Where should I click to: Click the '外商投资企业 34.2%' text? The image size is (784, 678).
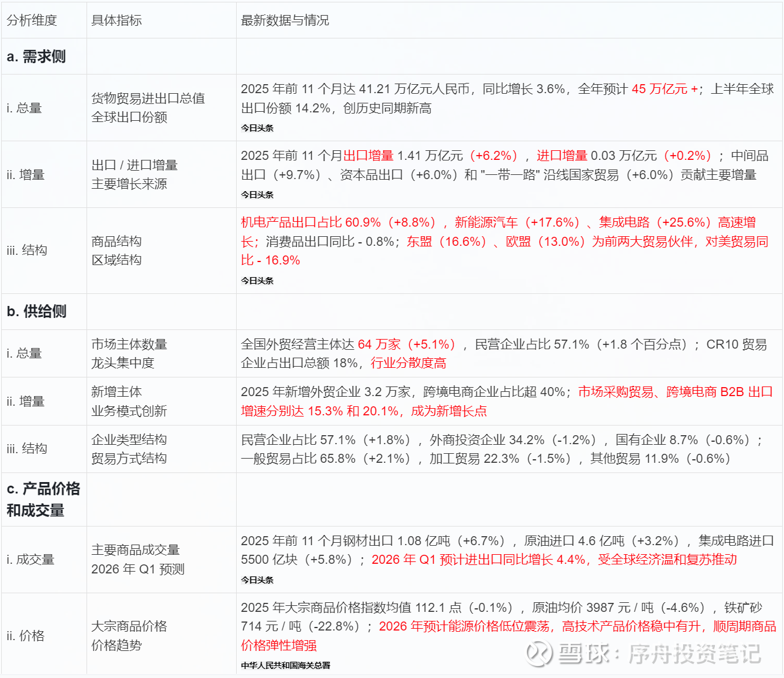487,440
